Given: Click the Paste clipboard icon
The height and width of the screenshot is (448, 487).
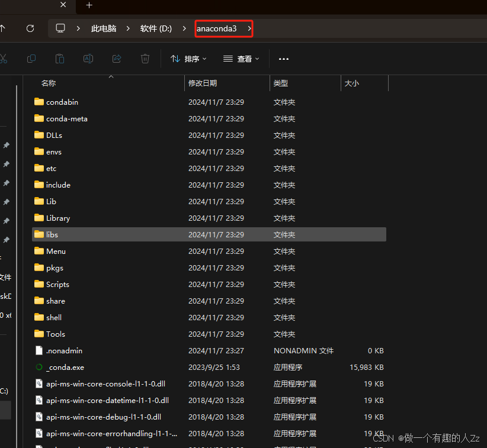Looking at the screenshot, I should (60, 59).
